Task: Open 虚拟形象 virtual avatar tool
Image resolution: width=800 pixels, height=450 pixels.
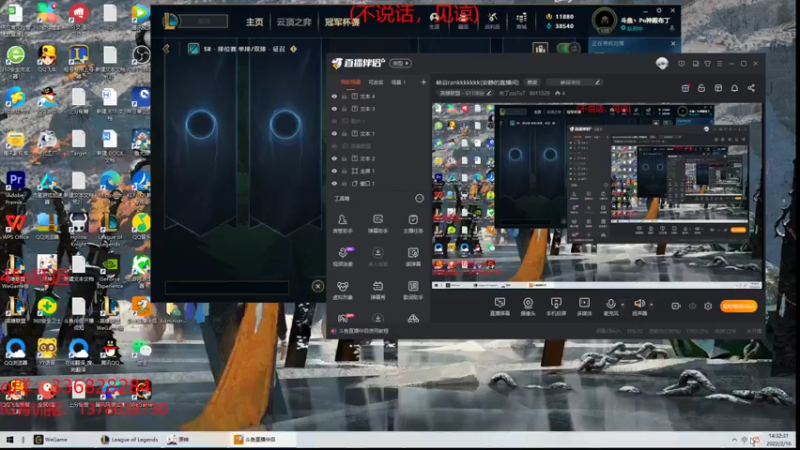Action: [342, 290]
